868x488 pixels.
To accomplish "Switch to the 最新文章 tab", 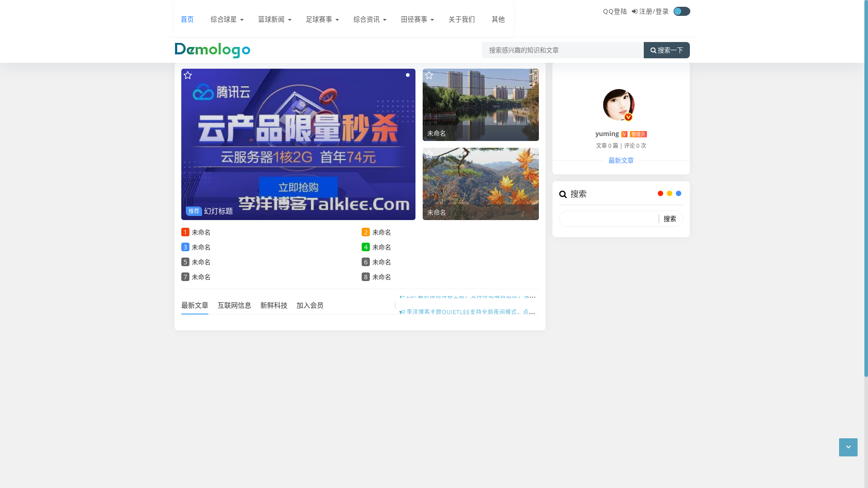I will (195, 305).
